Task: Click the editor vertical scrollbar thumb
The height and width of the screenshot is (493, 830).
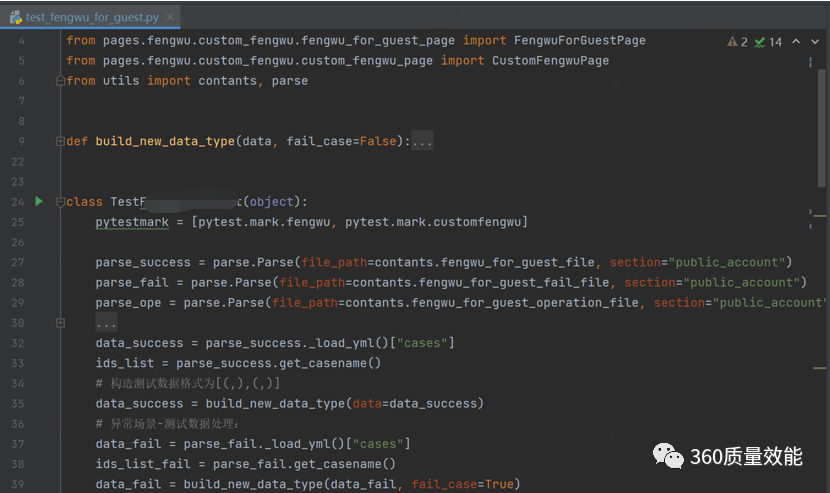Action: 822,127
